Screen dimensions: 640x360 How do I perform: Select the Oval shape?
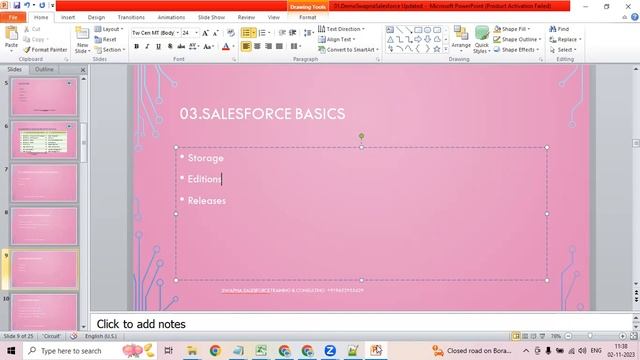coord(427,30)
